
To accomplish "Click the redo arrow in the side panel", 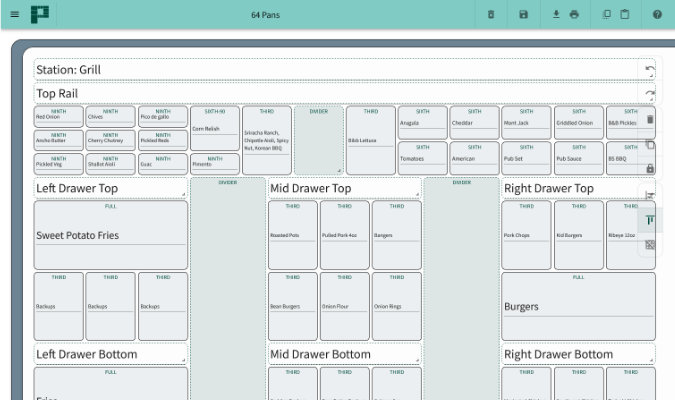I will pyautogui.click(x=650, y=95).
